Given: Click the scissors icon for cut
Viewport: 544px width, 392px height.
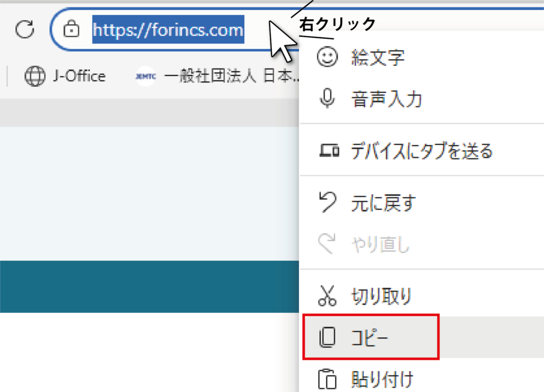Looking at the screenshot, I should [x=327, y=296].
